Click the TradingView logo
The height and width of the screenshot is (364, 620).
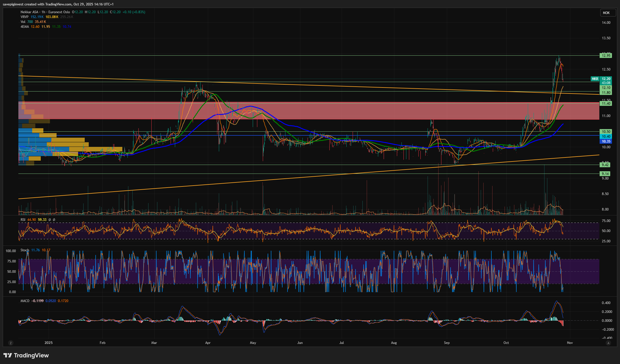[x=26, y=355]
